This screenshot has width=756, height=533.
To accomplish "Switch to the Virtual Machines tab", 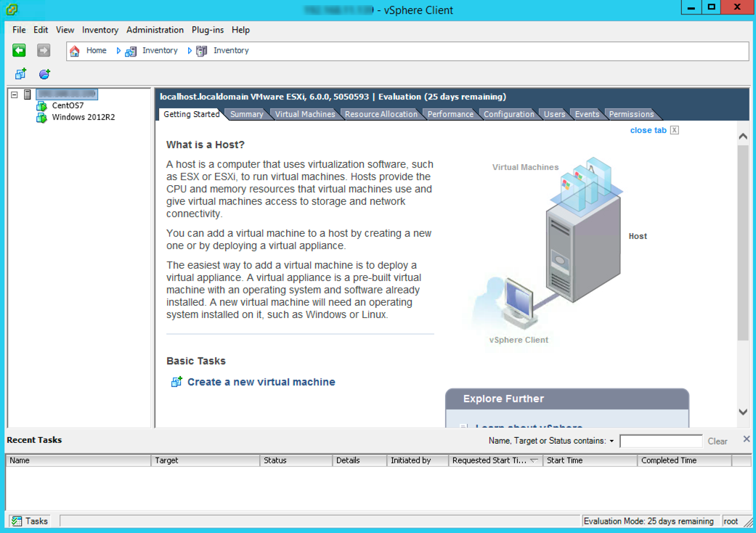I will tap(305, 114).
